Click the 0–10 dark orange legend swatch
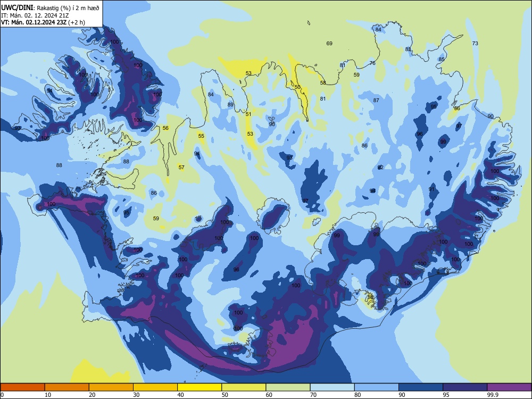The width and height of the screenshot is (532, 399). (x=22, y=387)
